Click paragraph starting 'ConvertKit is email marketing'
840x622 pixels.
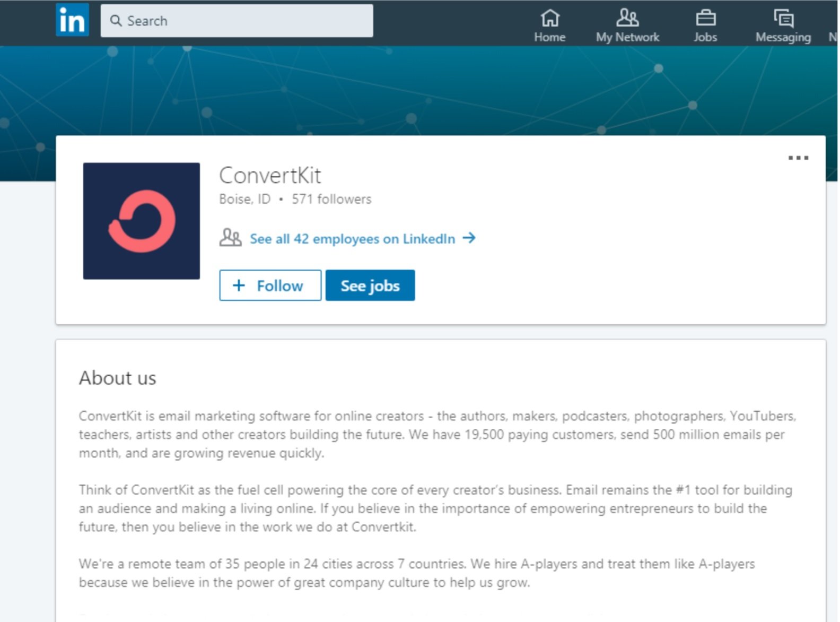[437, 434]
